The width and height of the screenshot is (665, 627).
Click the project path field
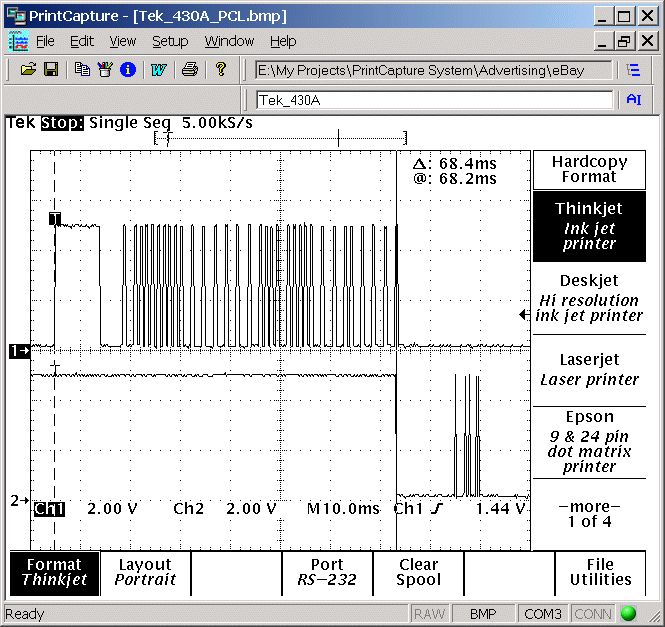click(x=434, y=70)
